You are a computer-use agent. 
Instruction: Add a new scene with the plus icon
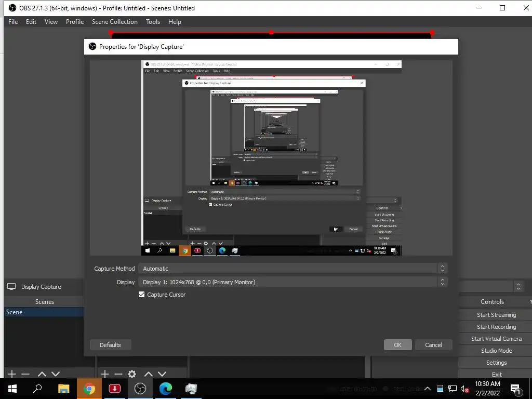pos(12,374)
